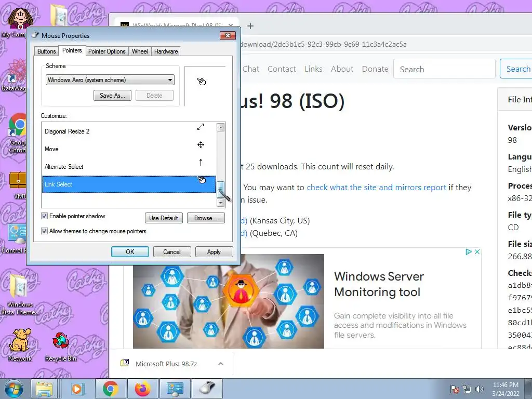Image resolution: width=532 pixels, height=399 pixels.
Task: Close the advertisement with its X icon
Action: [x=477, y=252]
